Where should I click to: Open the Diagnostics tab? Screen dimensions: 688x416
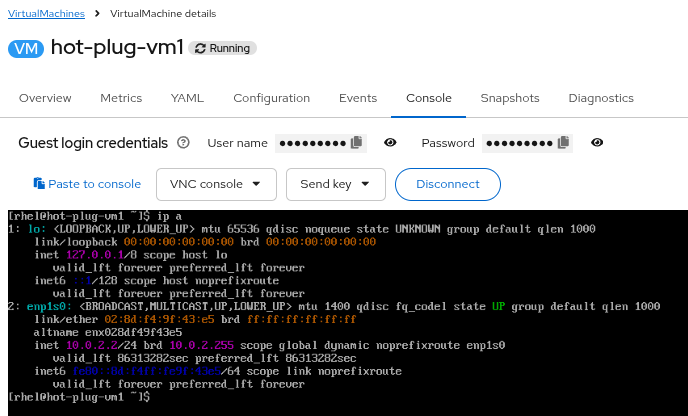601,98
